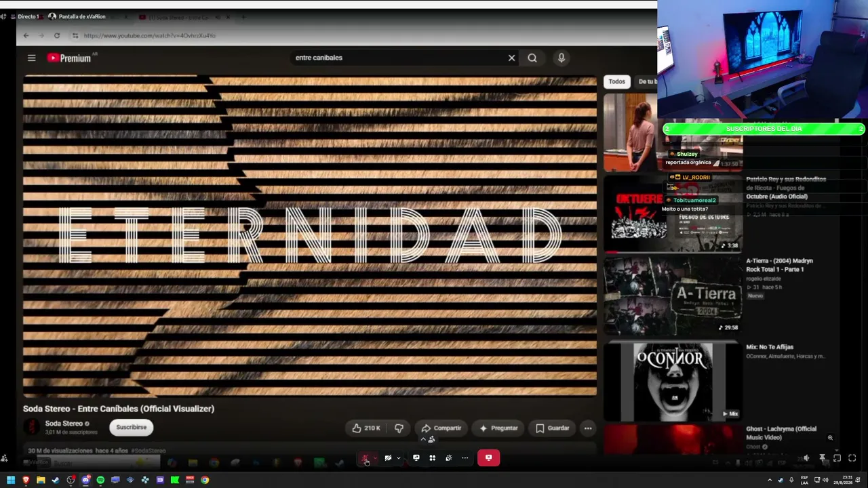Click the stream volume speaker icon
Viewport: 868px width, 488px height.
pyautogui.click(x=806, y=459)
